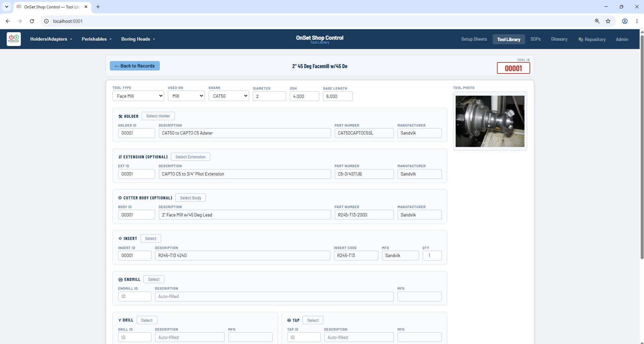The width and height of the screenshot is (644, 344).
Task: Bookmark this page with the star icon
Action: [x=608, y=21]
